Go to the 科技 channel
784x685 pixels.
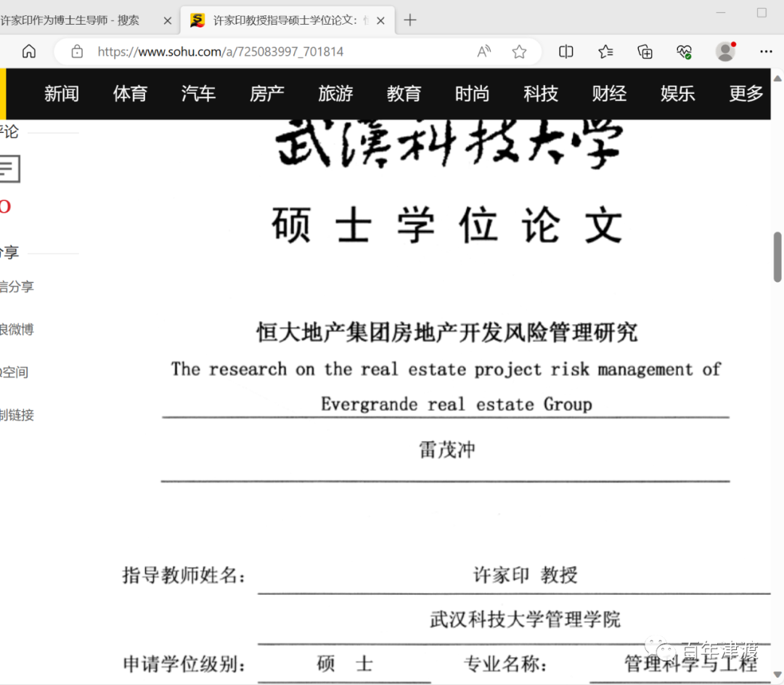coord(541,94)
